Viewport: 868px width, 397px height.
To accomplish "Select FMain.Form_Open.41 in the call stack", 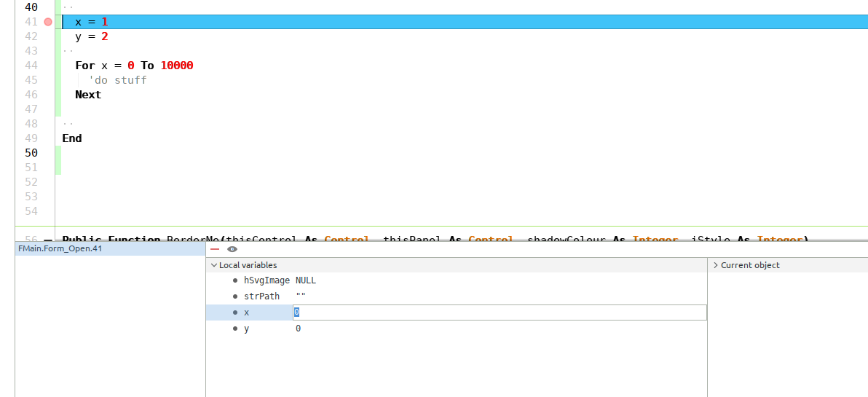I will click(x=61, y=249).
